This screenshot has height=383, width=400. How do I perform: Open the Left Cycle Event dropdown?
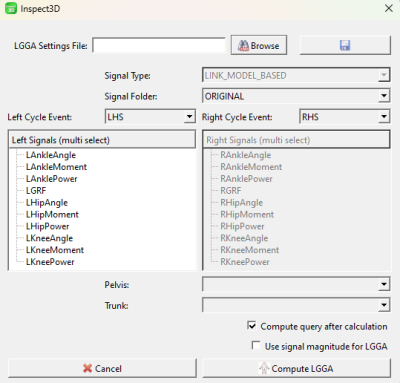pyautogui.click(x=150, y=117)
